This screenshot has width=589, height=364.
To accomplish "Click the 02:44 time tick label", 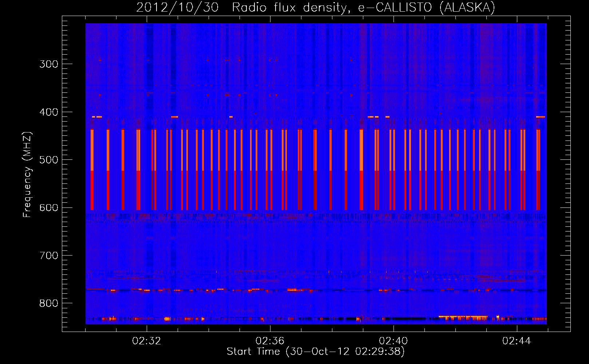I will [x=517, y=341].
